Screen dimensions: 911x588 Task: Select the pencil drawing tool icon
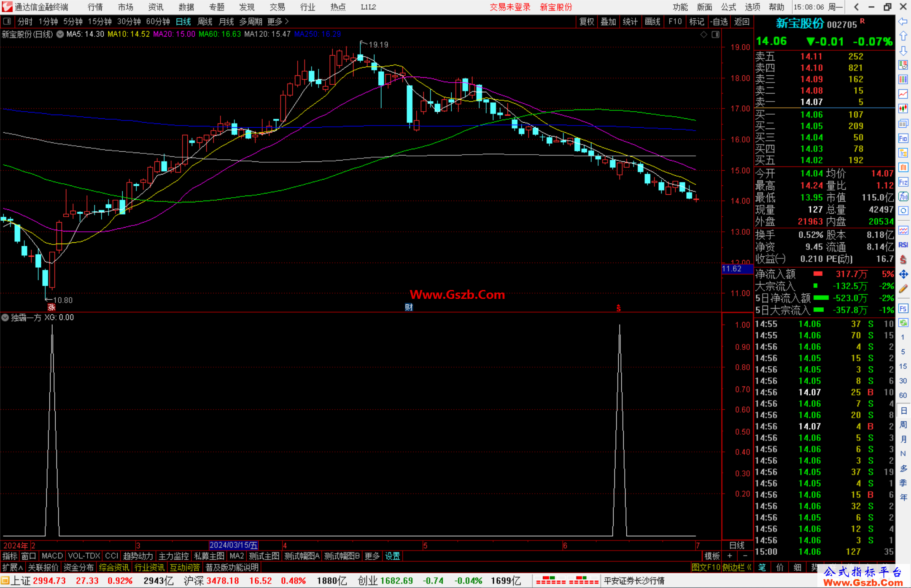tap(903, 289)
